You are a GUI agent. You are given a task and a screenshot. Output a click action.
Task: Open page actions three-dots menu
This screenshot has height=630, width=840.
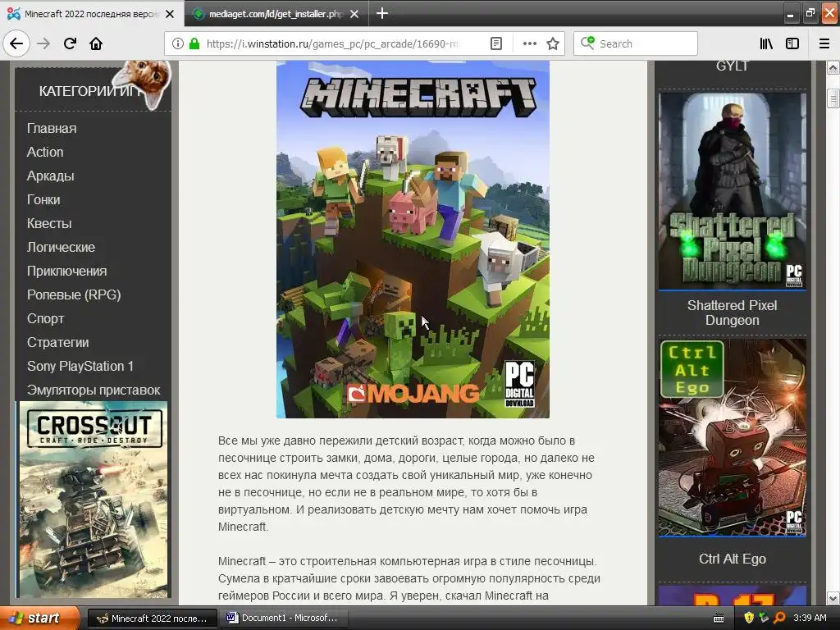(529, 43)
